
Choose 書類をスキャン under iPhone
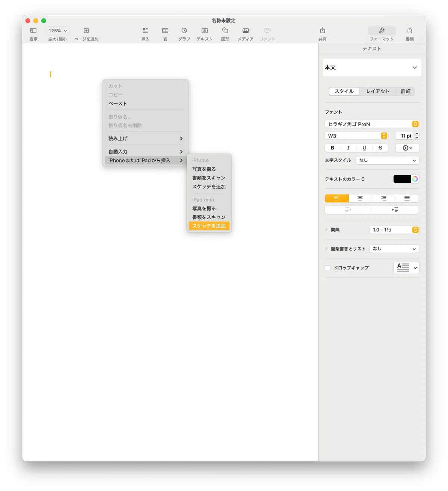[209, 178]
